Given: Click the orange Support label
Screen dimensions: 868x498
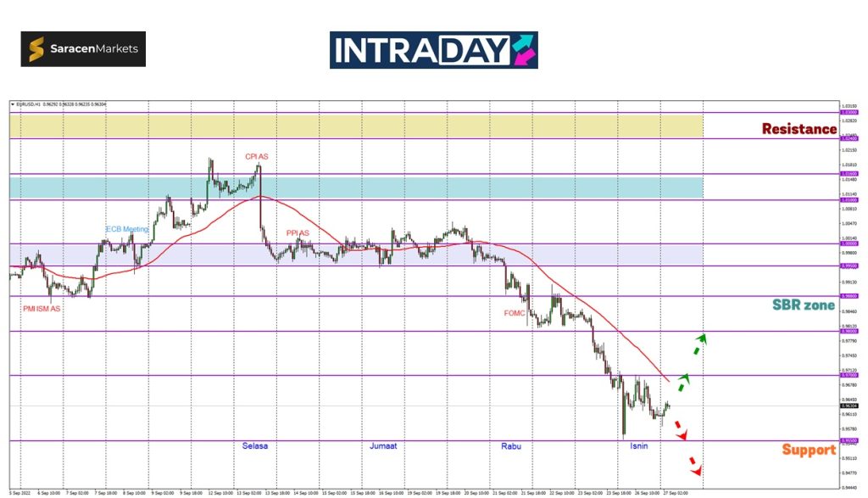Looking at the screenshot, I should pyautogui.click(x=808, y=449).
